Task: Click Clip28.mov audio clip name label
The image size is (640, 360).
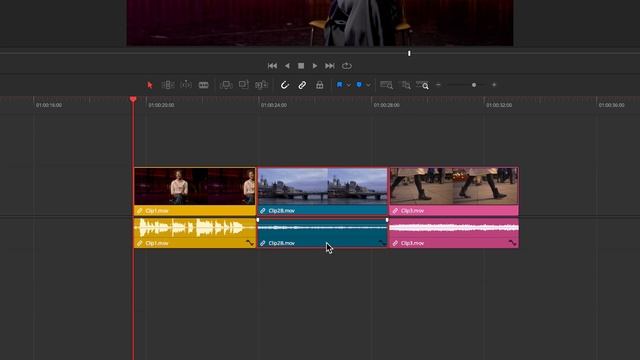Action: pyautogui.click(x=282, y=243)
